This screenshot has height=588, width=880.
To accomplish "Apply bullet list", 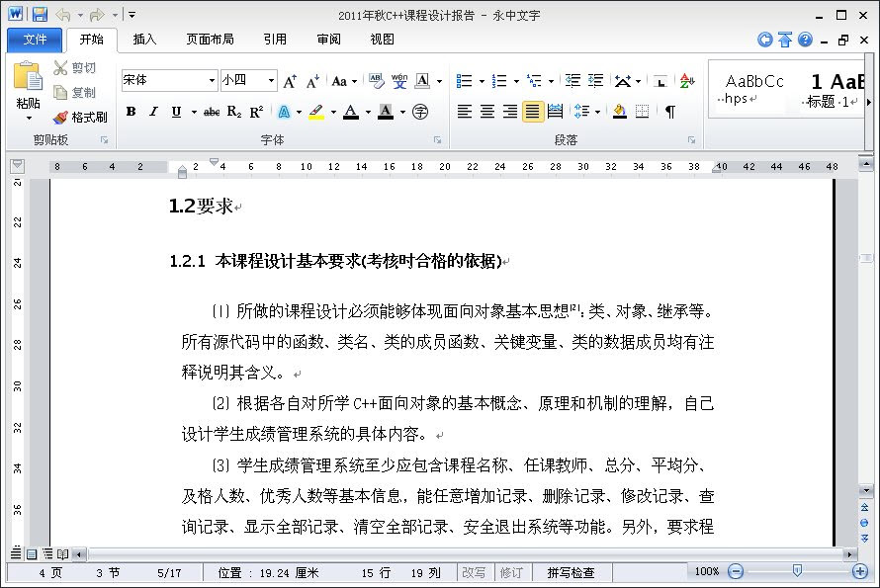I will coord(464,81).
